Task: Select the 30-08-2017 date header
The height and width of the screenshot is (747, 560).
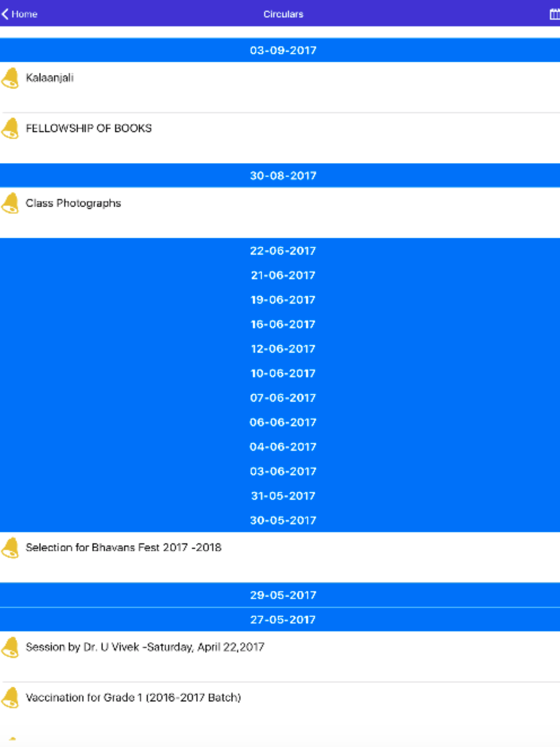Action: click(x=280, y=176)
